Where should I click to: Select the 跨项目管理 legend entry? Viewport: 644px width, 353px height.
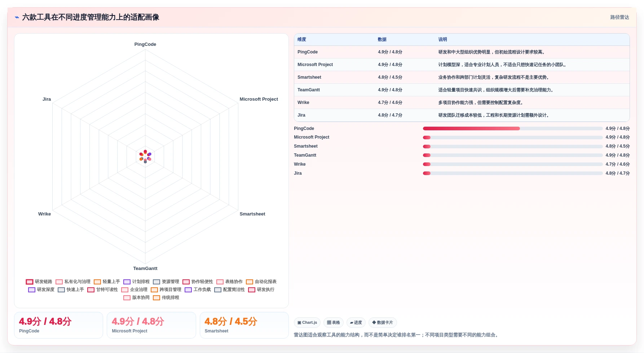coord(166,289)
